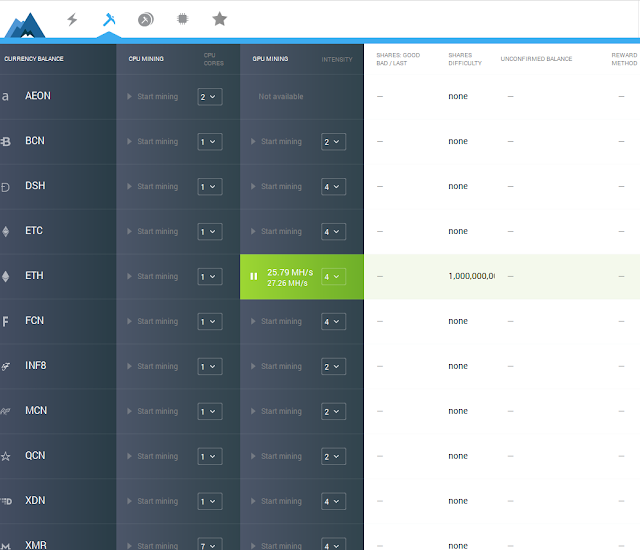
Task: Click the AEON currency icon
Action: tap(5, 97)
